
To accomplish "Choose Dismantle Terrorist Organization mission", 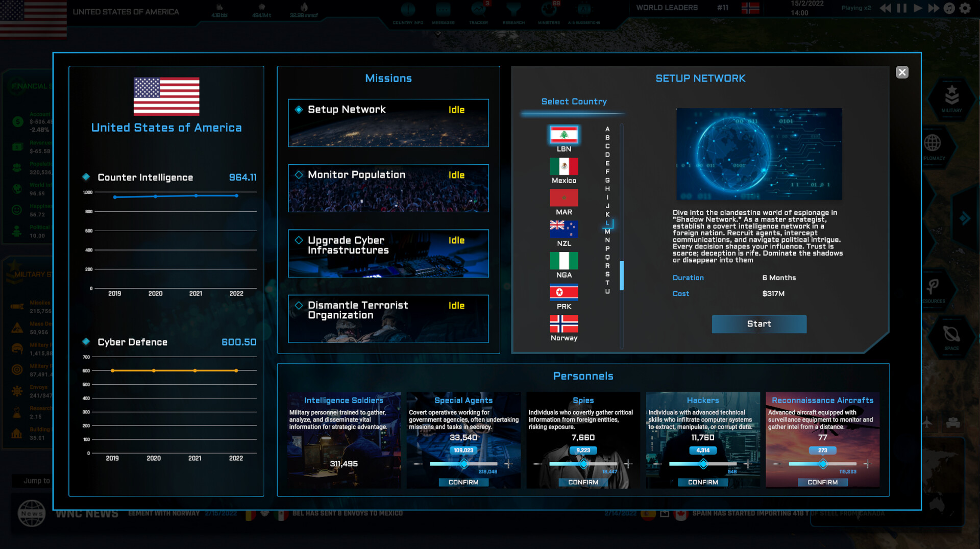I will click(388, 319).
